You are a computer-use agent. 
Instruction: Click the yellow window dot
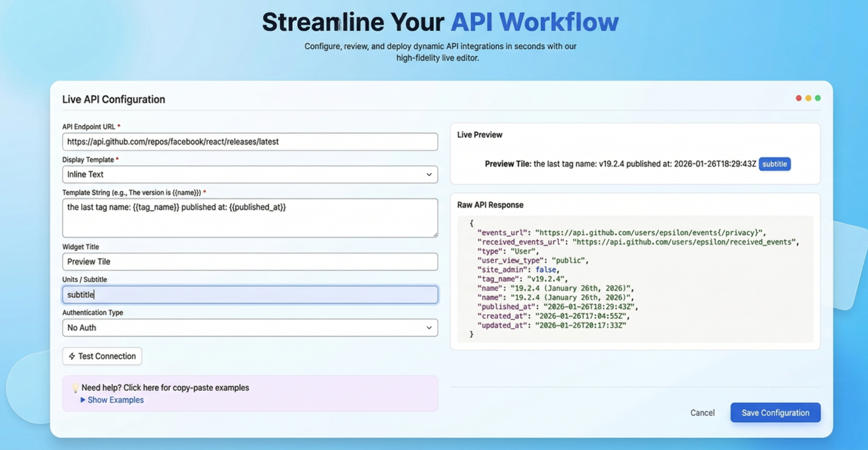[x=808, y=98]
